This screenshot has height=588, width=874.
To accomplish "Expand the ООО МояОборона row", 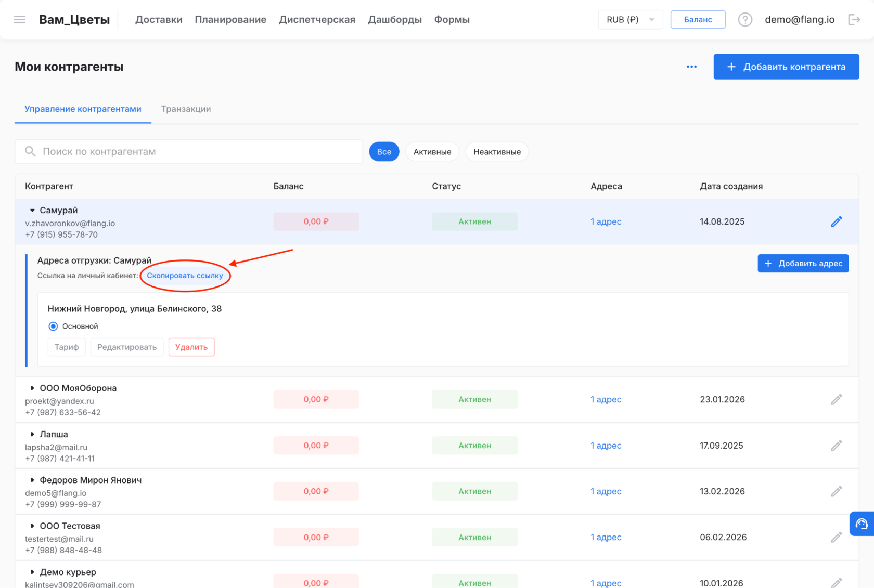I will click(32, 388).
